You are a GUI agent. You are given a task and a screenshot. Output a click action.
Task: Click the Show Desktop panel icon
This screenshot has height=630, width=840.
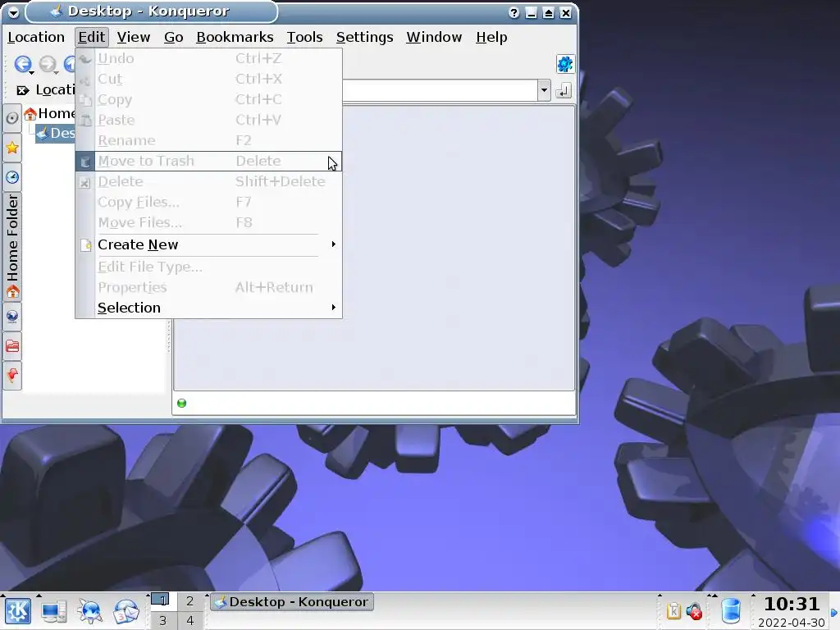tap(54, 611)
